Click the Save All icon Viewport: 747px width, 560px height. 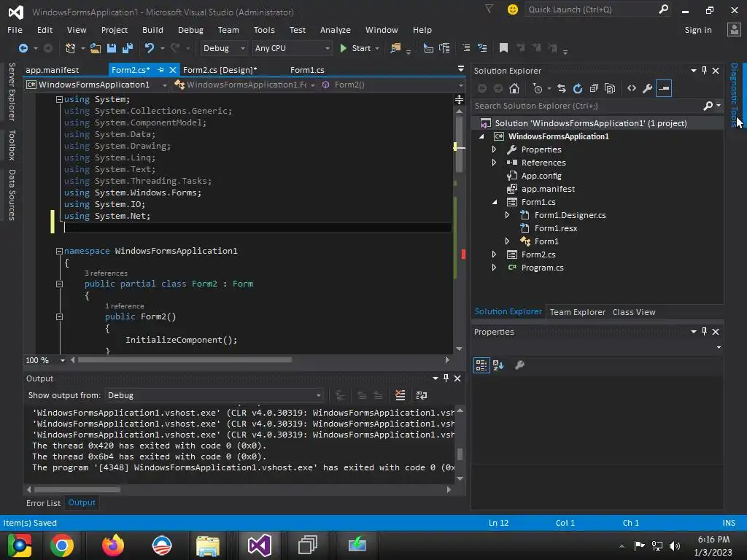tap(127, 48)
